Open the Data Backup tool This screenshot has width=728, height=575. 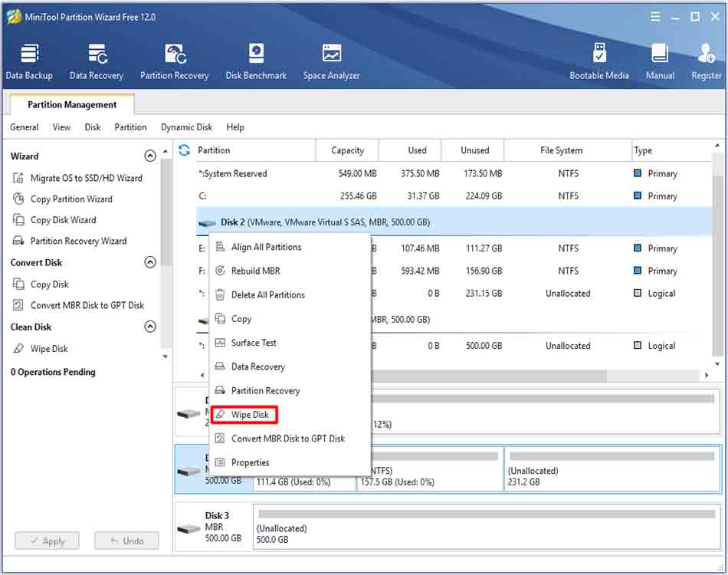click(x=29, y=61)
